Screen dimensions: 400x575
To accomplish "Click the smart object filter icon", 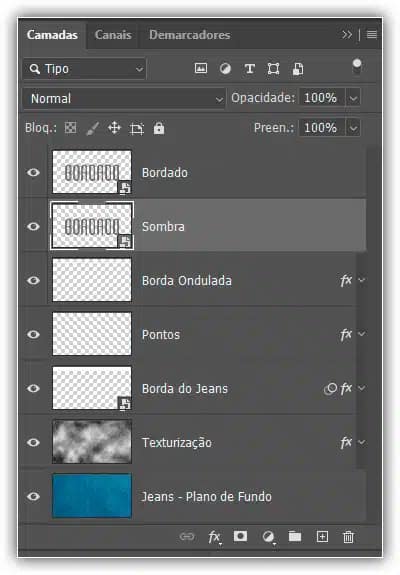I will (298, 69).
